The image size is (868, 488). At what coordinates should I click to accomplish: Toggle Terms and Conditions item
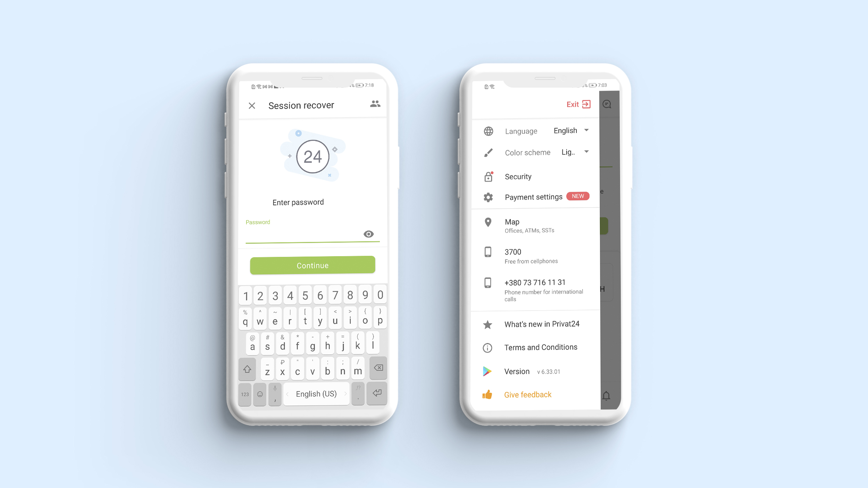pos(540,347)
